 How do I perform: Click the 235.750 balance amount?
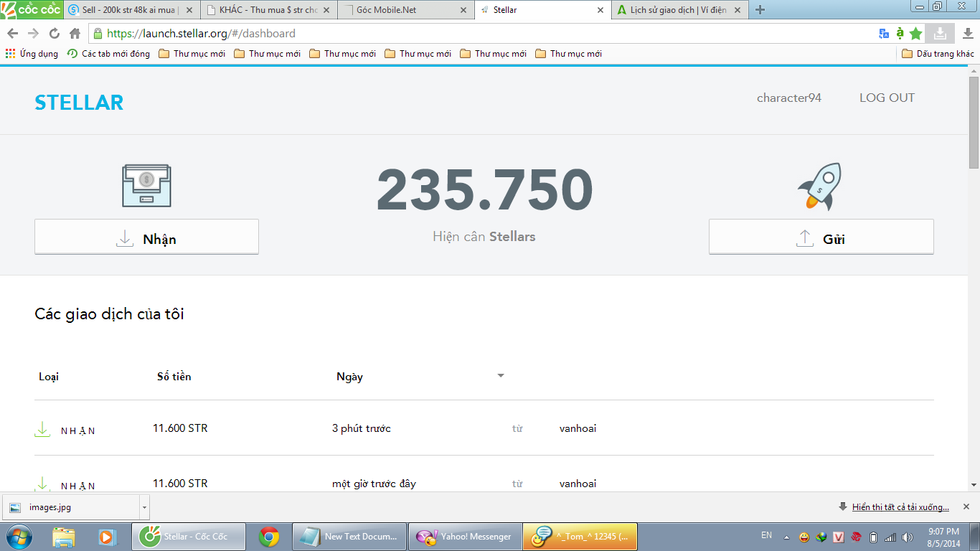coord(484,189)
